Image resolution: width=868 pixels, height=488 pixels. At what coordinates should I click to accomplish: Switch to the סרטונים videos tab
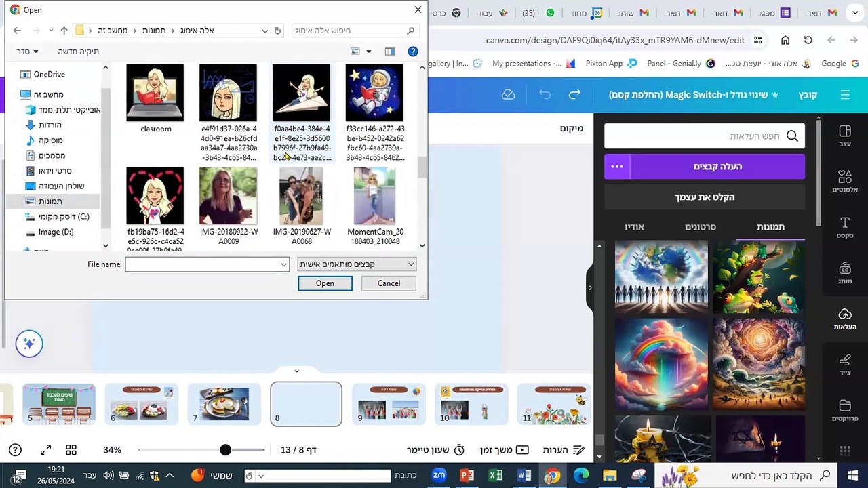(x=701, y=227)
